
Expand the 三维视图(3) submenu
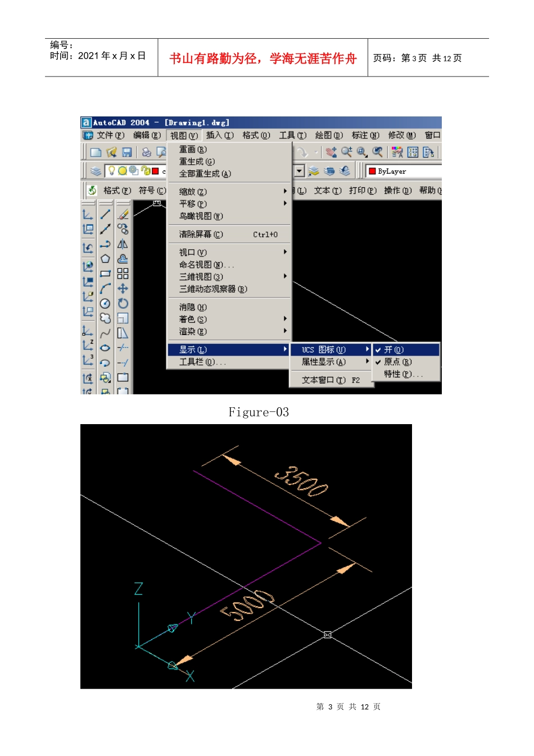[x=229, y=276]
